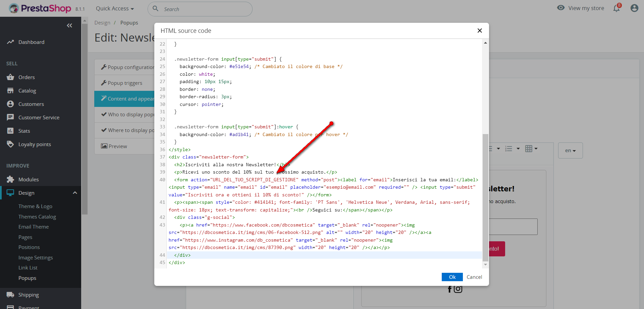The width and height of the screenshot is (644, 309).
Task: Collapse the Design menu section
Action: [x=75, y=193]
